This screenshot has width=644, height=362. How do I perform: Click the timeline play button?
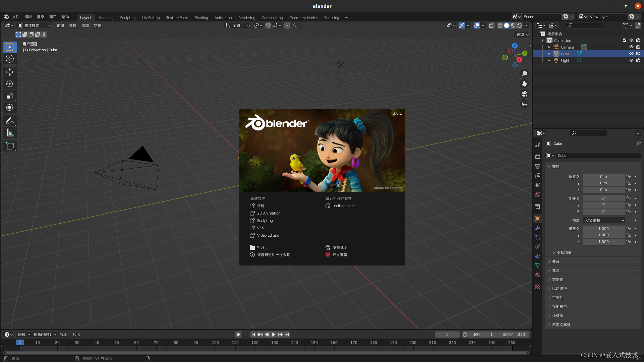(x=273, y=335)
